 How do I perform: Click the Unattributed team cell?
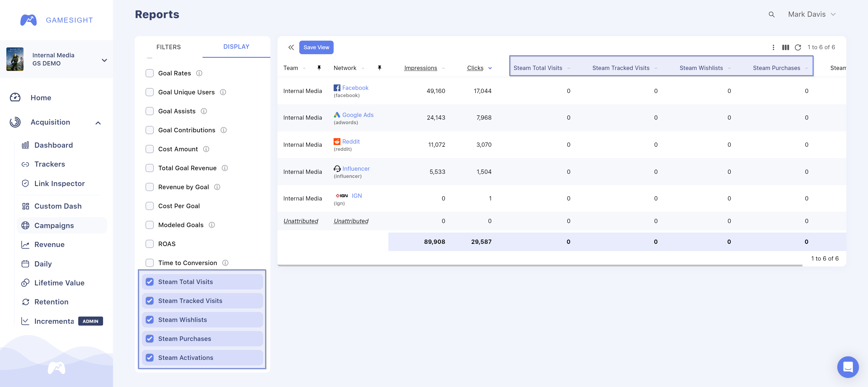301,221
